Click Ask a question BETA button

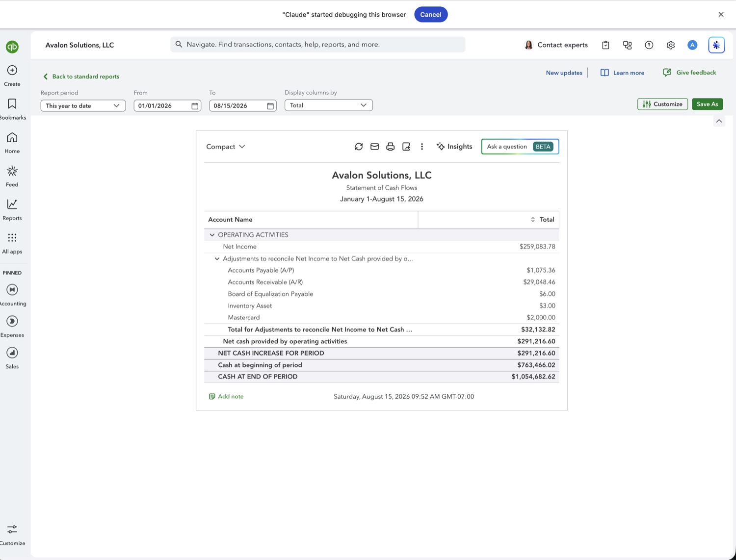pyautogui.click(x=520, y=147)
